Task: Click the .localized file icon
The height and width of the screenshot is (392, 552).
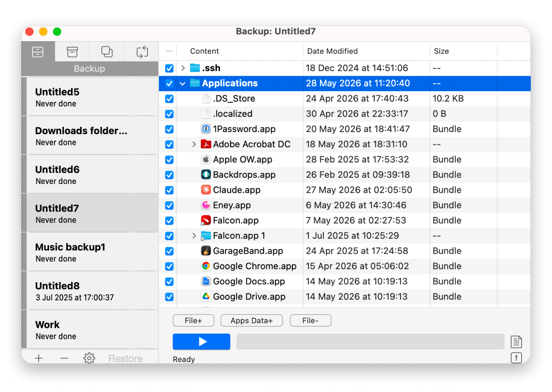Action: click(206, 114)
